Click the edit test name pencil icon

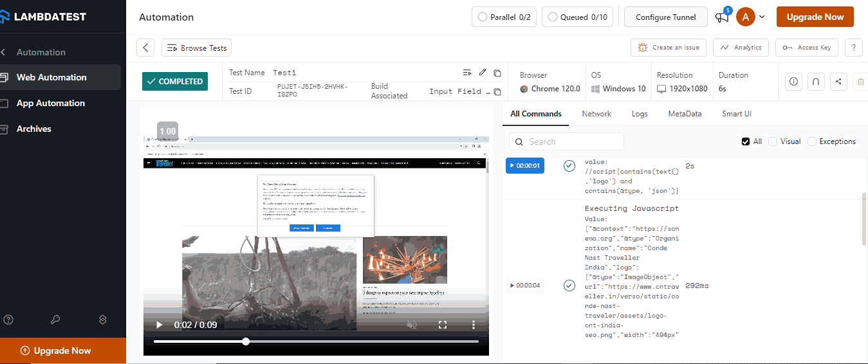483,73
